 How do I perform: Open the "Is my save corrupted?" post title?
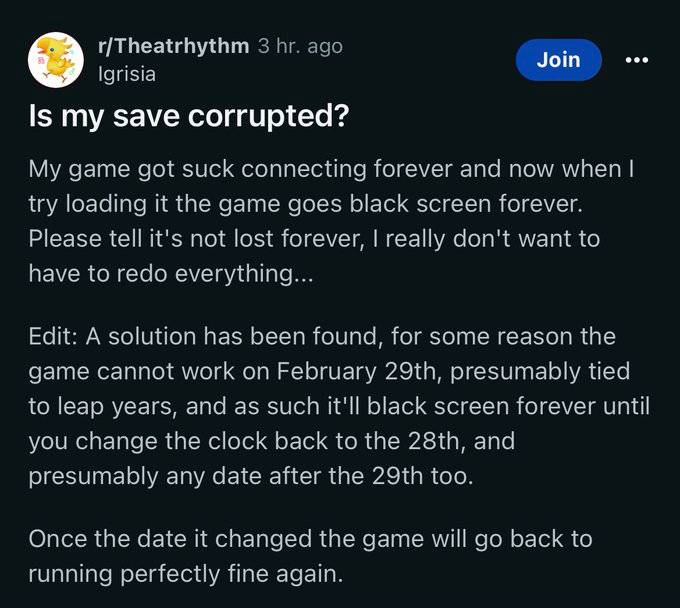point(188,116)
